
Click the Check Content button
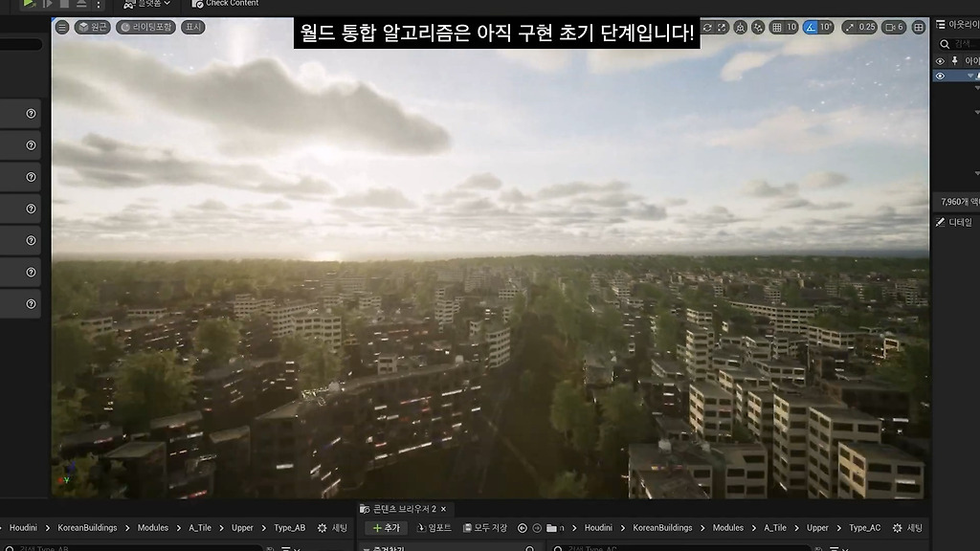coord(225,3)
